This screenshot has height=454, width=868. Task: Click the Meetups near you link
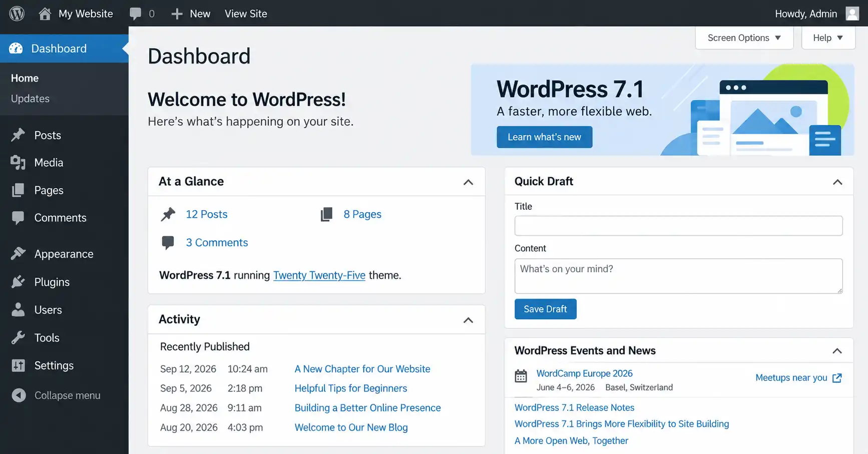click(791, 378)
